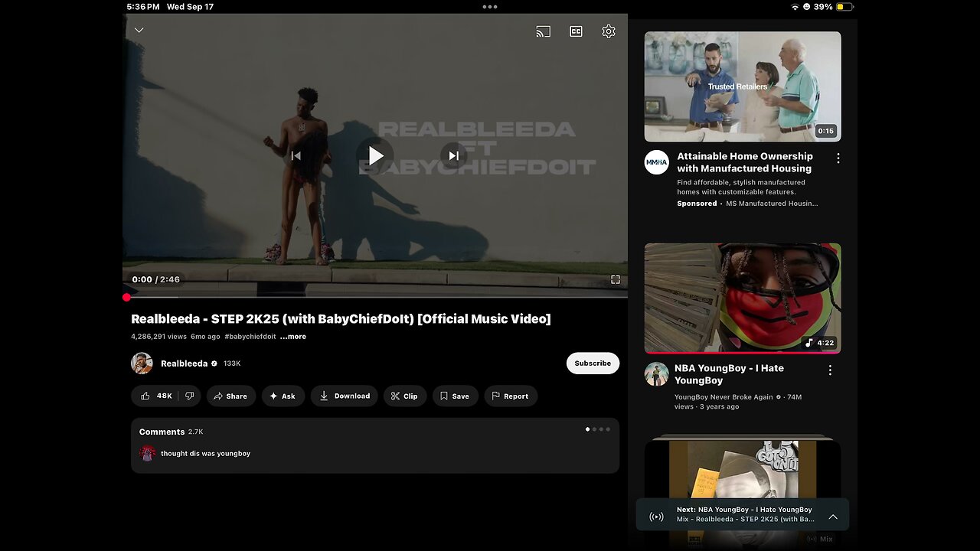
Task: Tap the battery indicator in the status bar
Action: click(x=844, y=7)
